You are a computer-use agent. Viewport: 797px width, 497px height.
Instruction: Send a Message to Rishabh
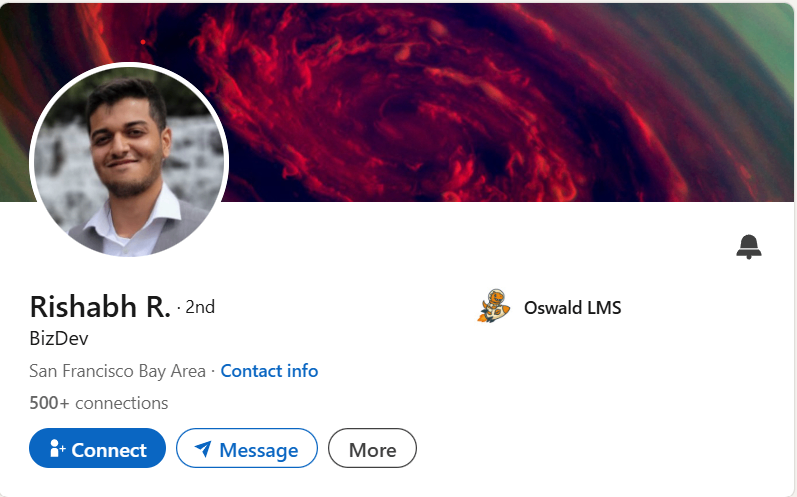[247, 448]
